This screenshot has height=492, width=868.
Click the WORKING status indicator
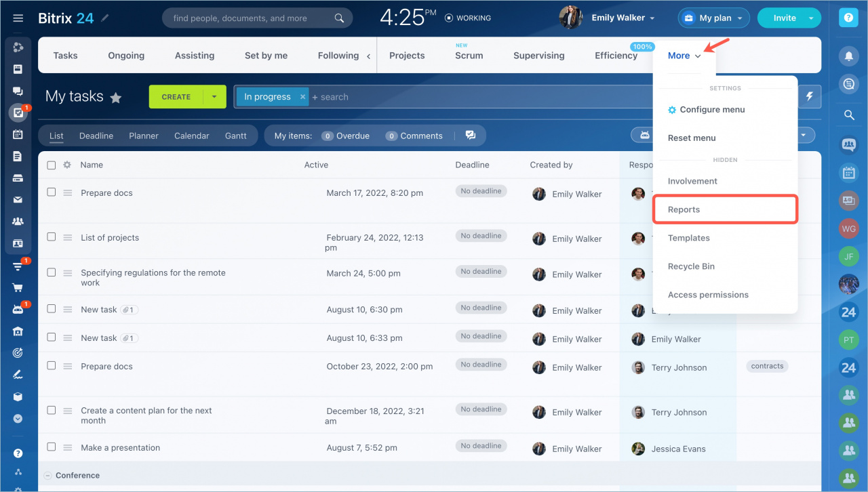point(468,18)
